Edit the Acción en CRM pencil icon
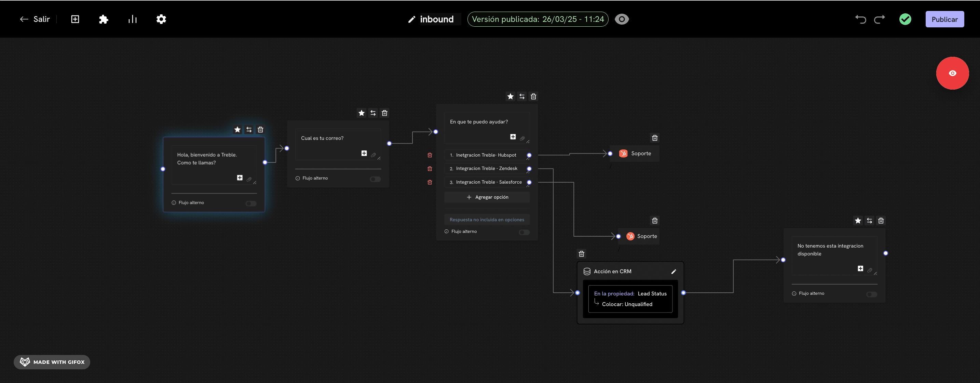The image size is (980, 383). 673,272
